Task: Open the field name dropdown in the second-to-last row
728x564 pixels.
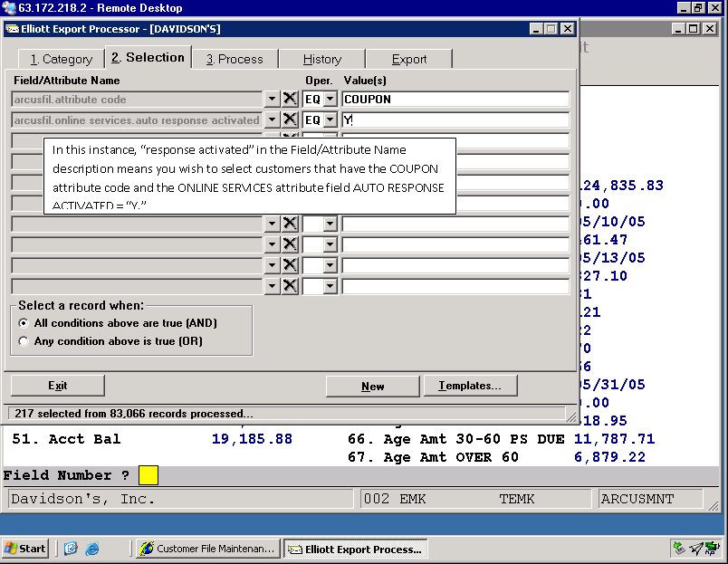Action: click(272, 265)
